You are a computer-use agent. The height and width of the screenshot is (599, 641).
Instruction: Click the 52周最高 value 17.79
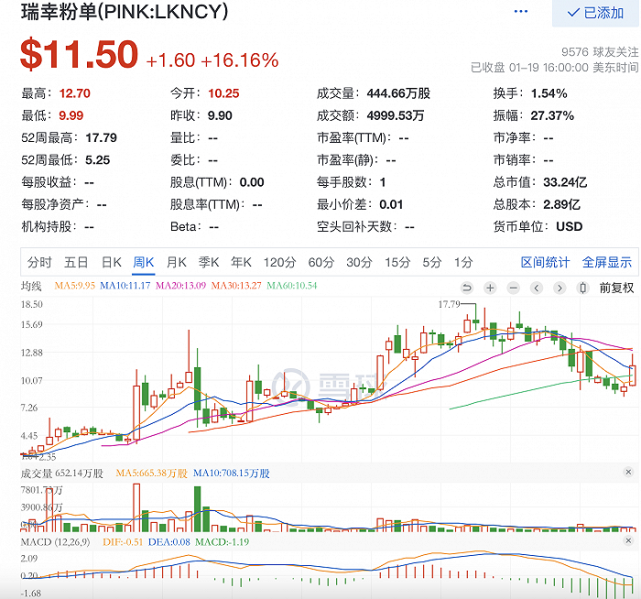[x=101, y=138]
